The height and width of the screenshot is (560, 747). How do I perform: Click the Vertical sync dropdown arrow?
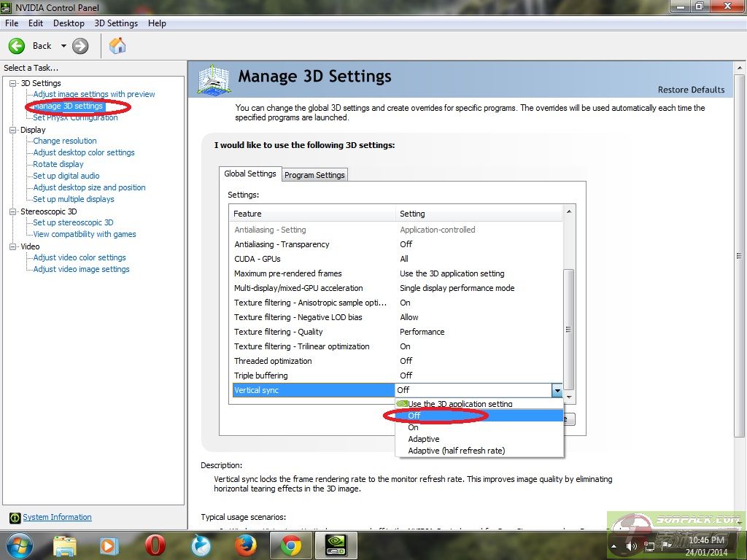[x=557, y=391]
